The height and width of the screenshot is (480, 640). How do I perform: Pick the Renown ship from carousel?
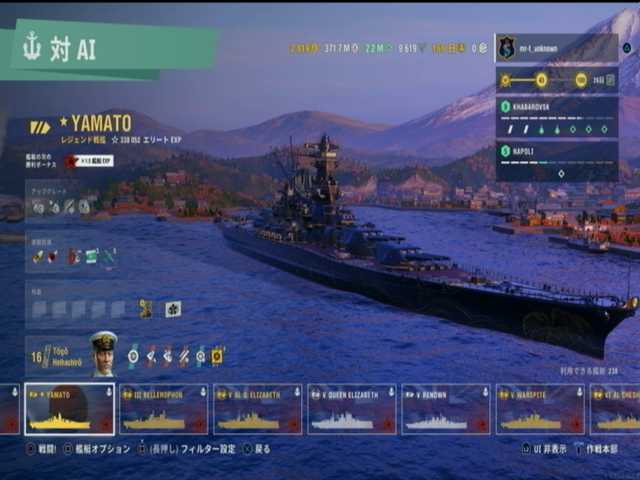click(x=446, y=409)
